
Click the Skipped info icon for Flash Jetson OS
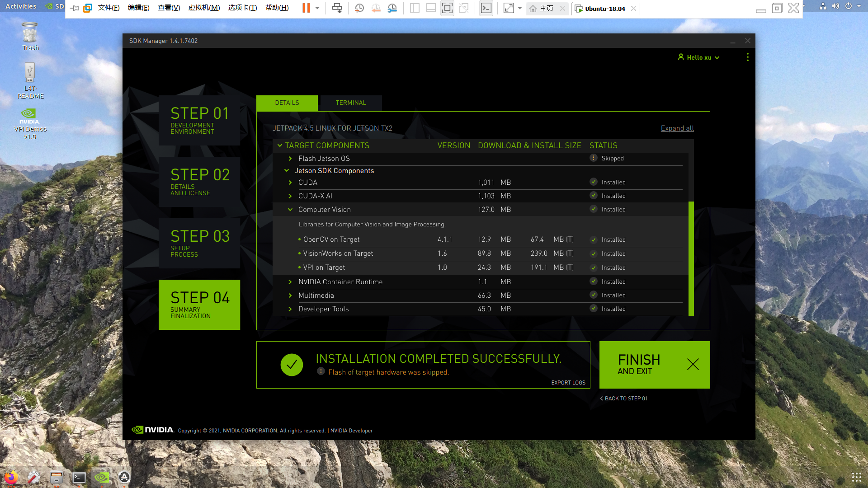coord(594,158)
